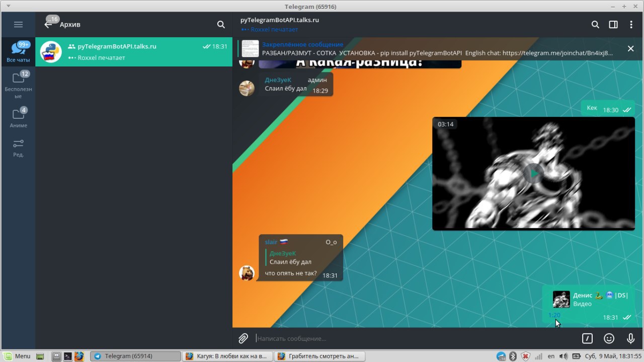Image resolution: width=644 pixels, height=362 pixels.
Task: Open the Все чаты folder
Action: point(18,52)
